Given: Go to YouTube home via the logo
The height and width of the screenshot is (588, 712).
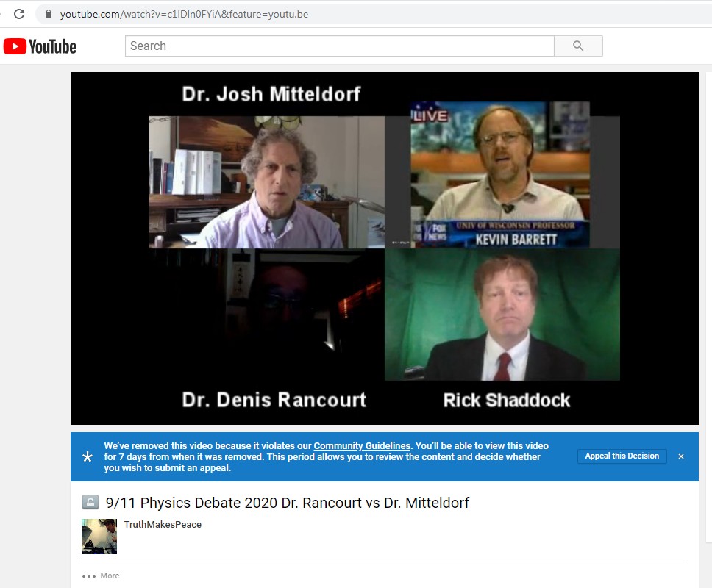Looking at the screenshot, I should (40, 46).
